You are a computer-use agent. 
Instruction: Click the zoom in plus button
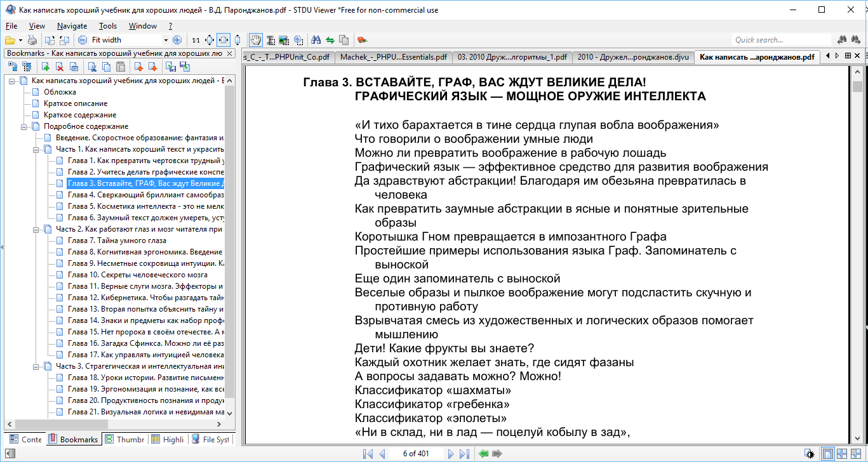[177, 40]
